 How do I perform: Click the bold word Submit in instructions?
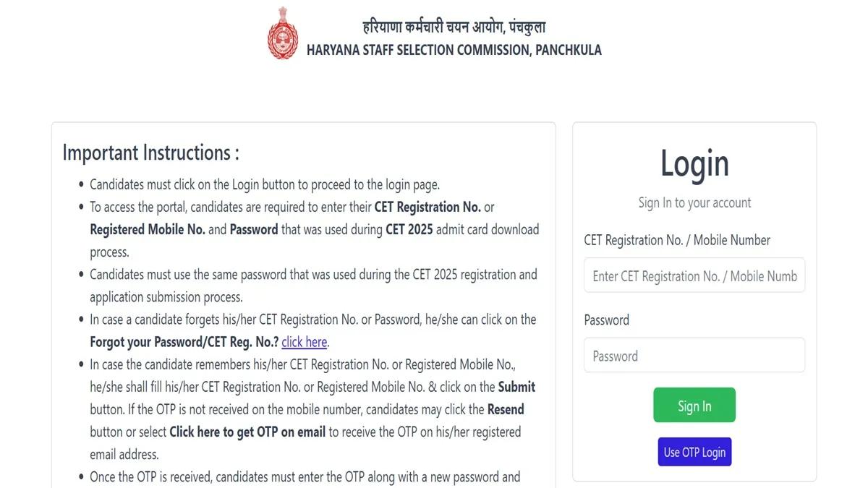pos(516,387)
